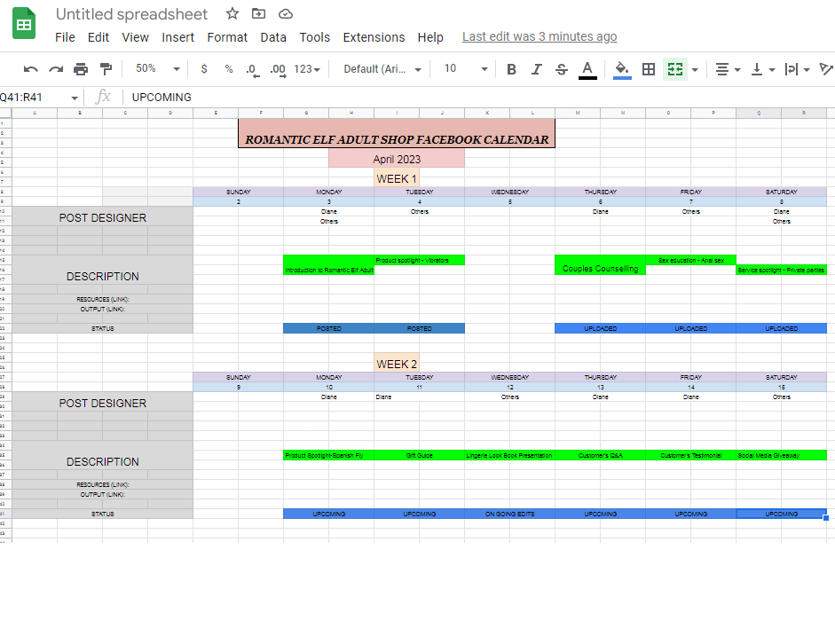
Task: Open the Format menu
Action: [x=227, y=37]
